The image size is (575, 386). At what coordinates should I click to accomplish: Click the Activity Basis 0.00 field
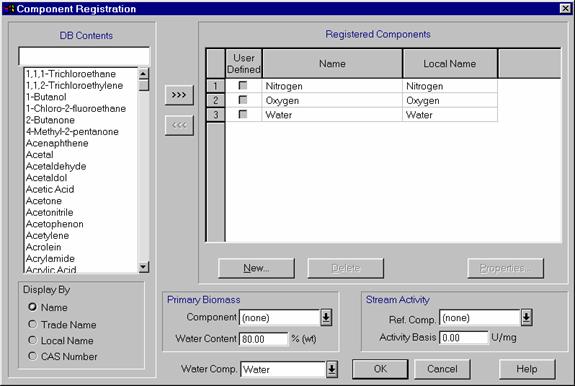(x=464, y=338)
